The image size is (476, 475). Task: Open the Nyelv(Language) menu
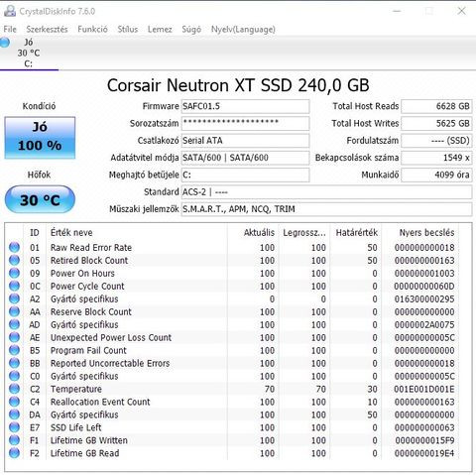coord(243,29)
